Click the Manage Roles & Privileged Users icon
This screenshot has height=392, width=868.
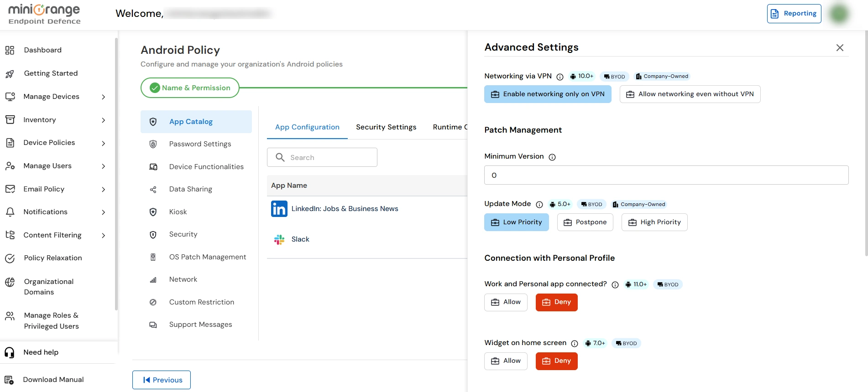10,316
